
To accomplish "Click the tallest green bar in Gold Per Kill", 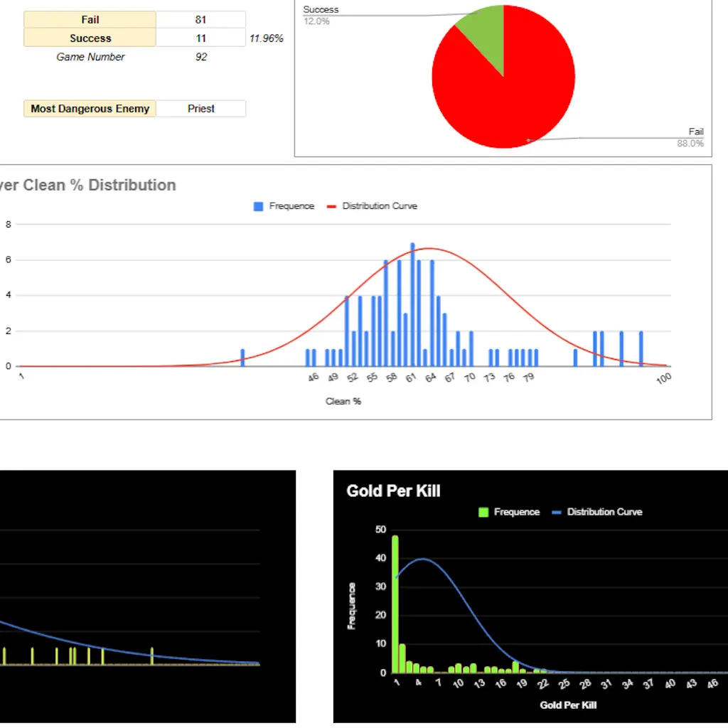I will 395,604.
